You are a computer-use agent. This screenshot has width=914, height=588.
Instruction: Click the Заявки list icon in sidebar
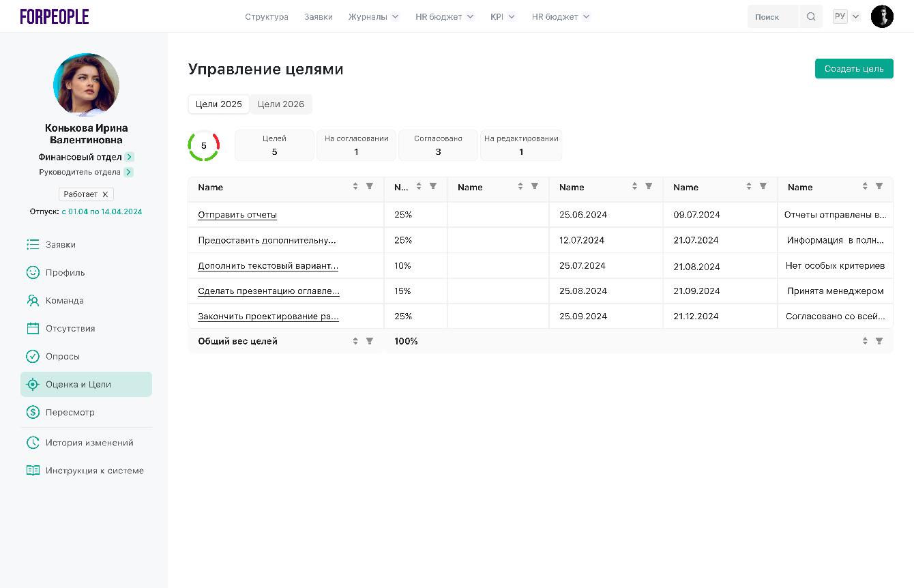tap(33, 244)
